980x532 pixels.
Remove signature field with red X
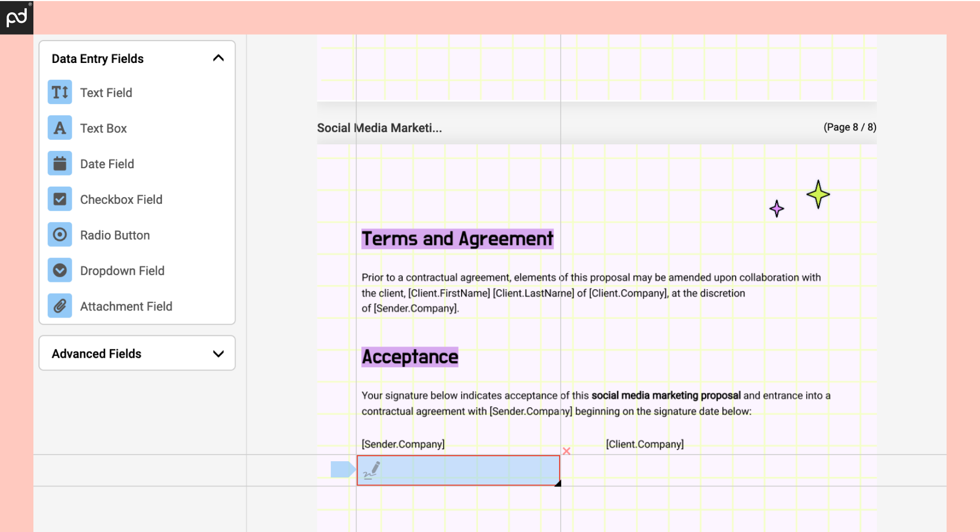(566, 451)
